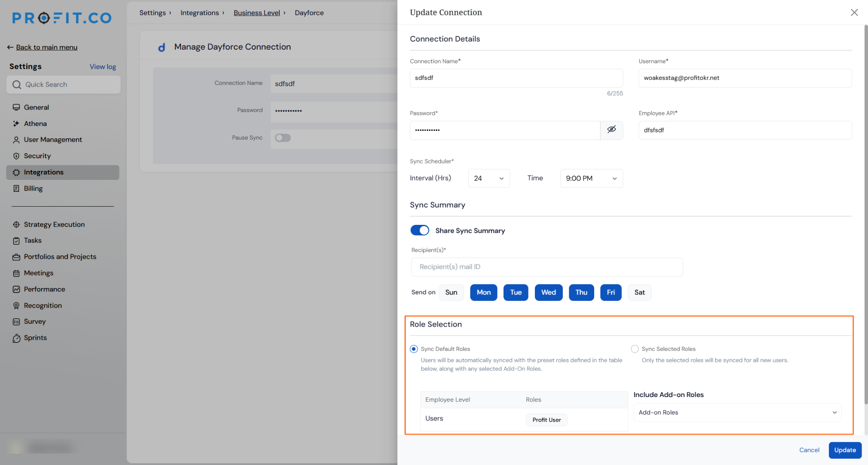The image size is (868, 465).
Task: Click the Security shield icon
Action: (16, 156)
